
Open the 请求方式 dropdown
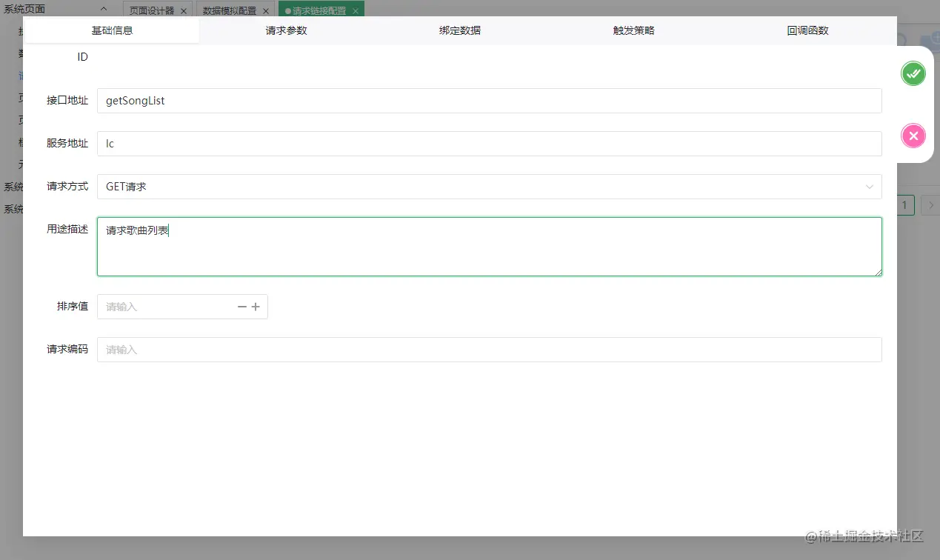(489, 187)
